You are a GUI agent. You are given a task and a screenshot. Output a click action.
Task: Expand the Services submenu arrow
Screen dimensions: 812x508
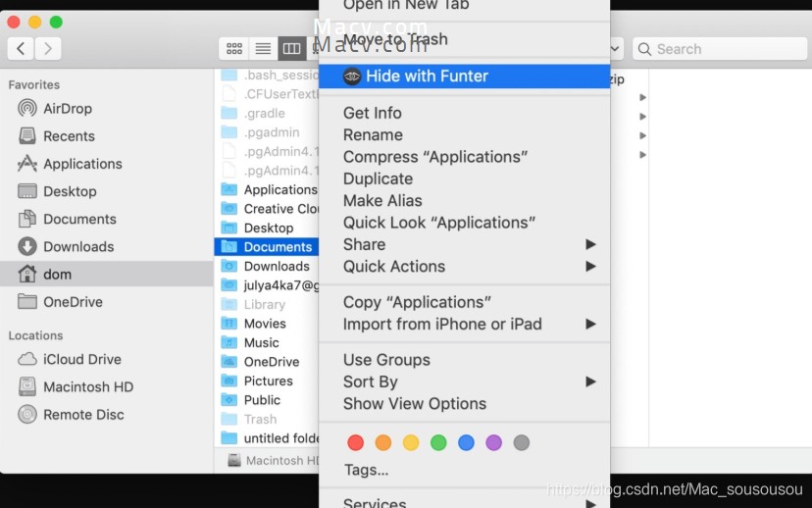590,503
